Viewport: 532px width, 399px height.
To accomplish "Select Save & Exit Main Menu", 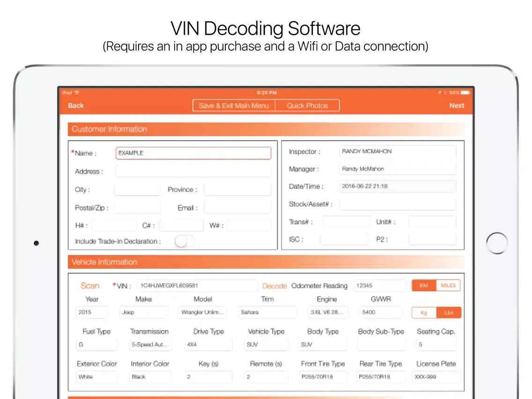I will point(234,105).
